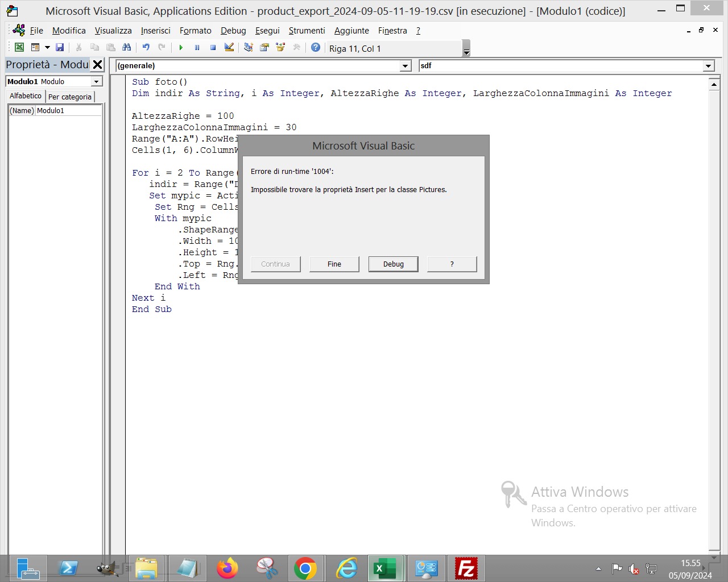Switch to the Per categoria tab
728x582 pixels.
(x=70, y=97)
